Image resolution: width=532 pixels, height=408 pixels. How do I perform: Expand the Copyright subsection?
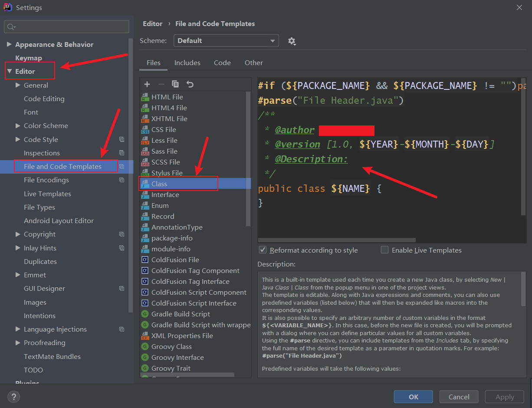point(18,234)
